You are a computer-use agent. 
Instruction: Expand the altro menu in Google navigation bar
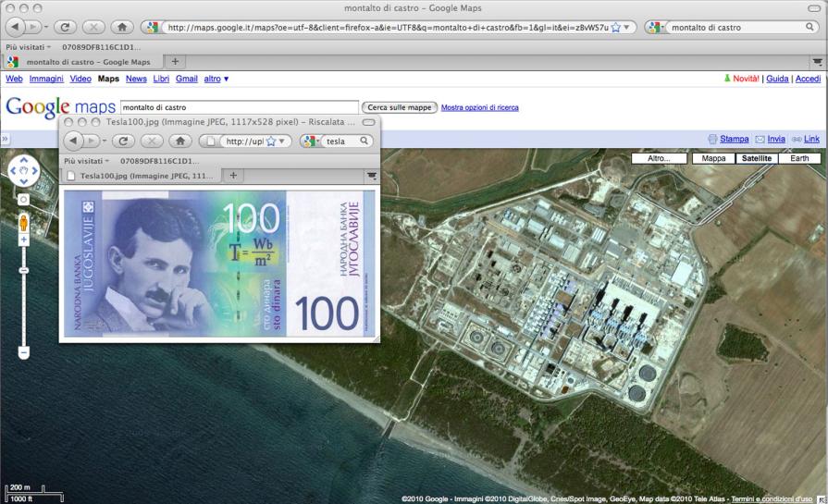[216, 80]
